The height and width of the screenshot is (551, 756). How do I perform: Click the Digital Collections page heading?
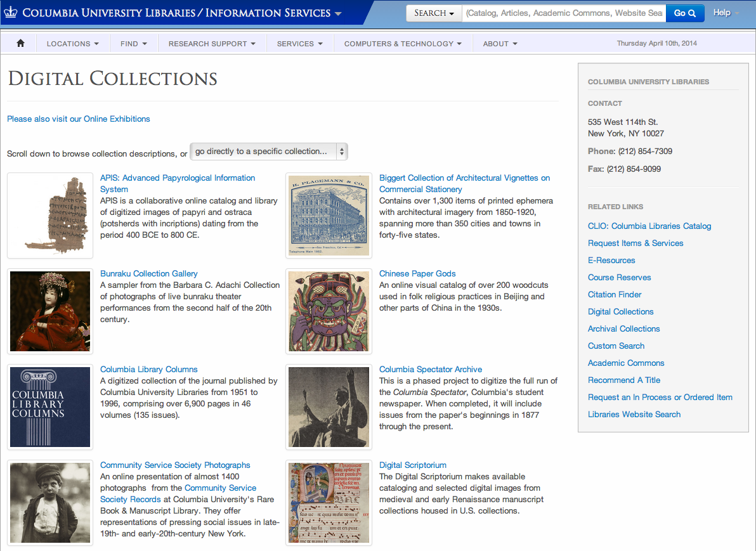[112, 79]
